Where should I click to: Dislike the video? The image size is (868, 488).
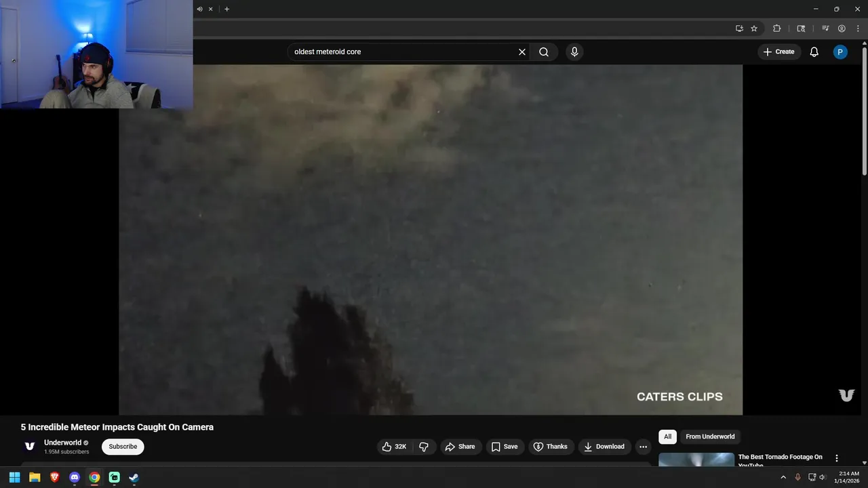coord(424,447)
